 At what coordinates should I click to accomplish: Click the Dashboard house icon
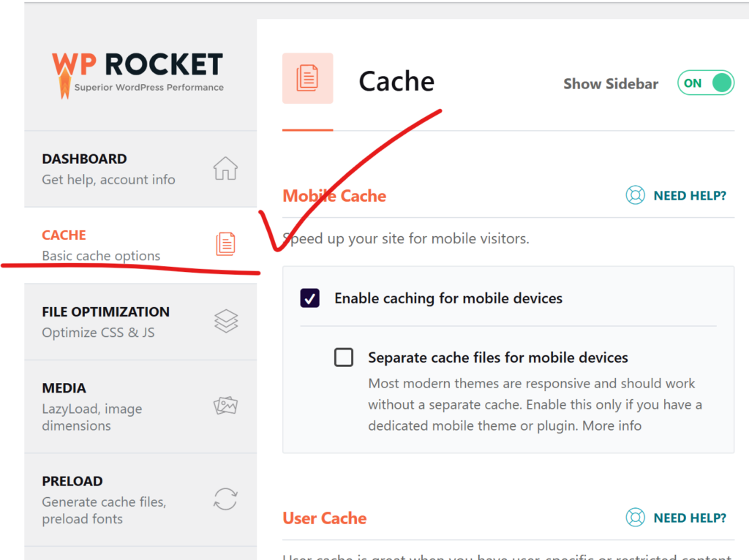225,168
